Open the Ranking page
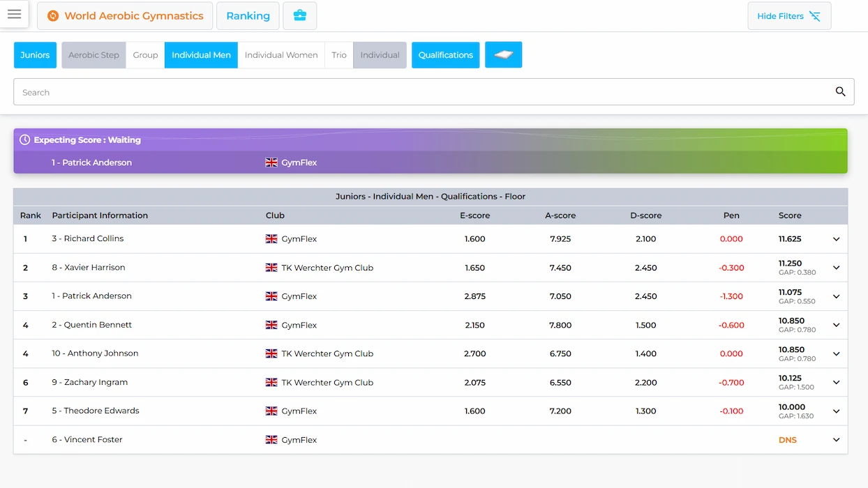The image size is (868, 488). 248,15
